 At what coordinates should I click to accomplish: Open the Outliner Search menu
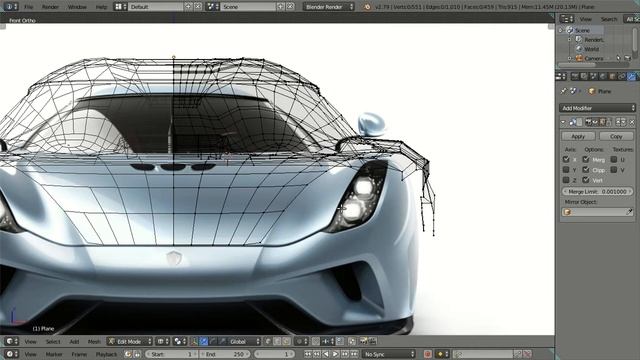click(609, 19)
